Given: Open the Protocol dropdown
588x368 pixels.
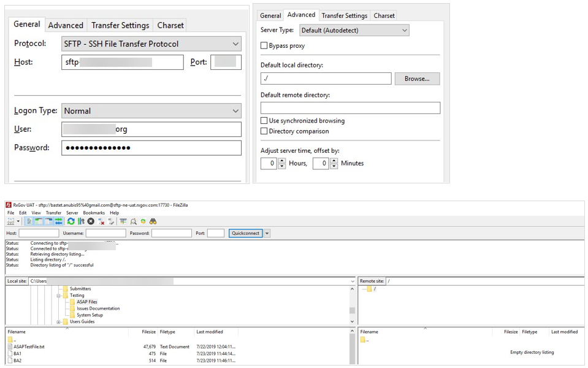Looking at the screenshot, I should 151,44.
